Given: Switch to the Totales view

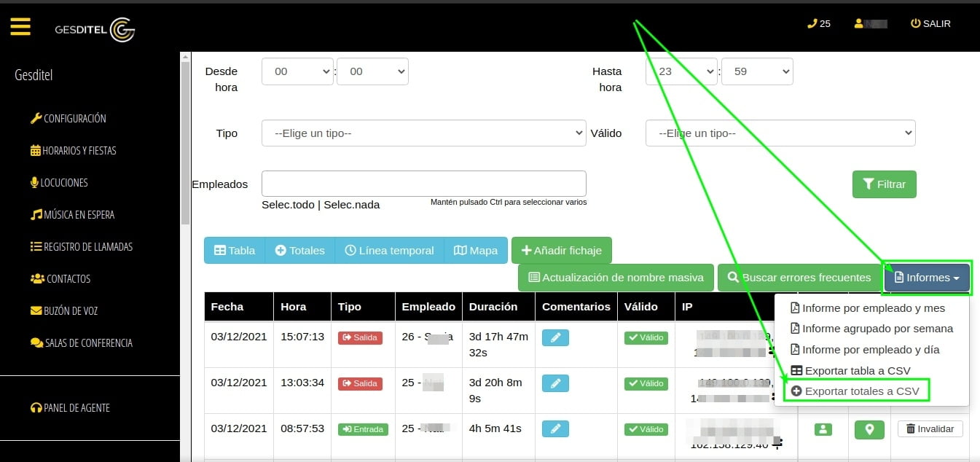Looking at the screenshot, I should 299,250.
